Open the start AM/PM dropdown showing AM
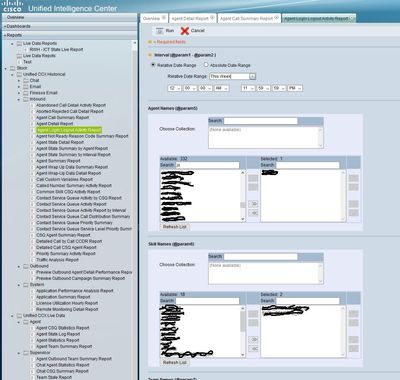Viewport: 400px width, 380px height. coord(222,88)
